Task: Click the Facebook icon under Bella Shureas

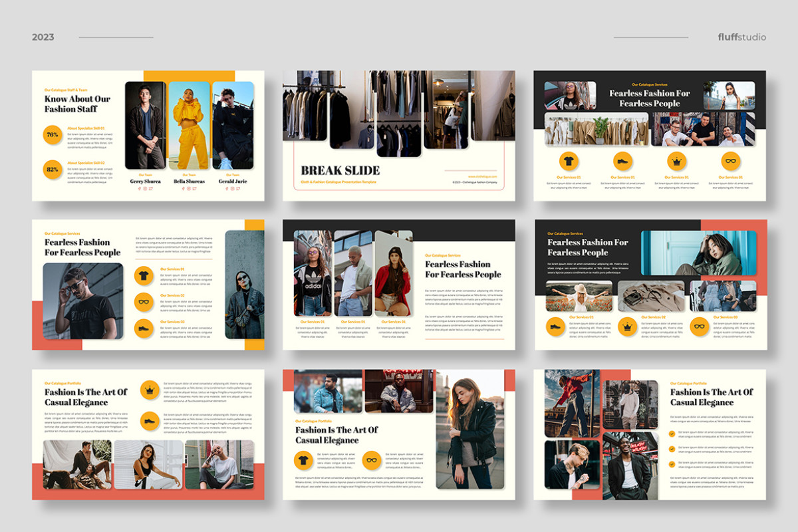Action: click(182, 190)
